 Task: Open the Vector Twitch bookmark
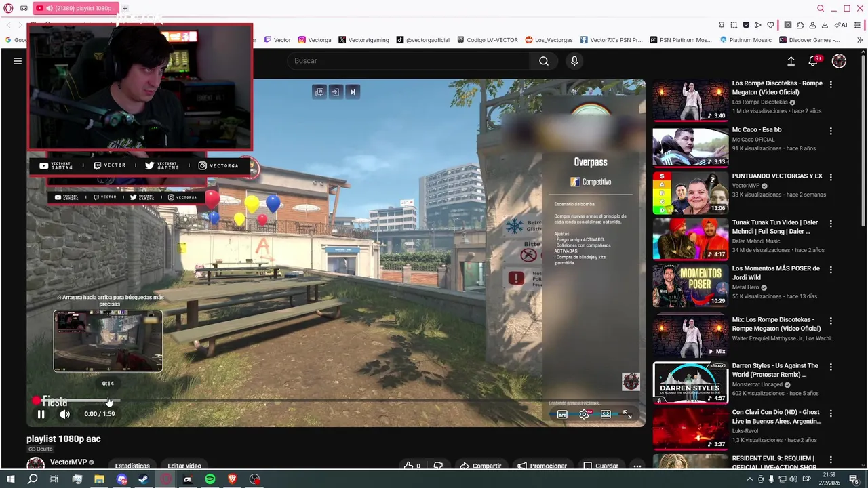click(x=277, y=40)
